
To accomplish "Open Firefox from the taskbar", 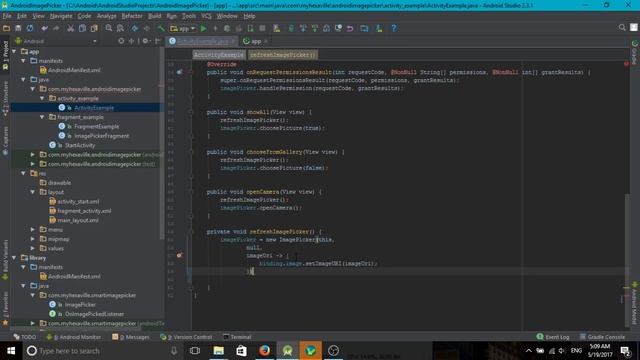I will click(264, 351).
